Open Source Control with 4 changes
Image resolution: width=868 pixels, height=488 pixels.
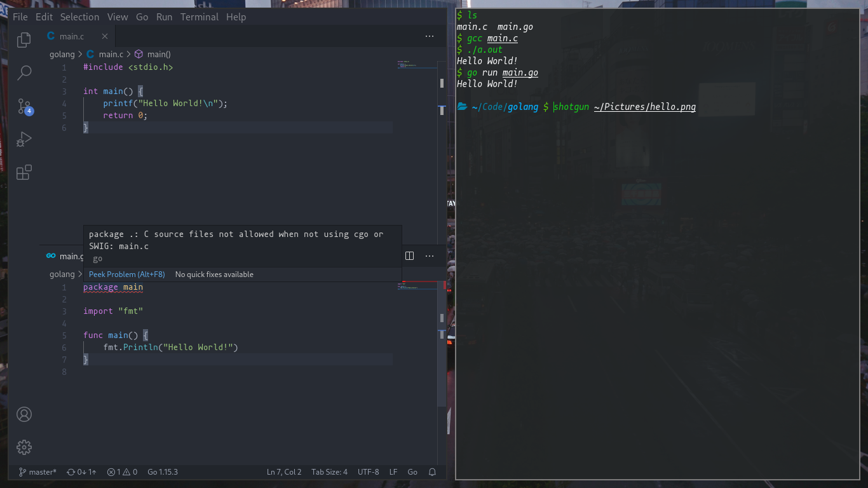tap(24, 106)
